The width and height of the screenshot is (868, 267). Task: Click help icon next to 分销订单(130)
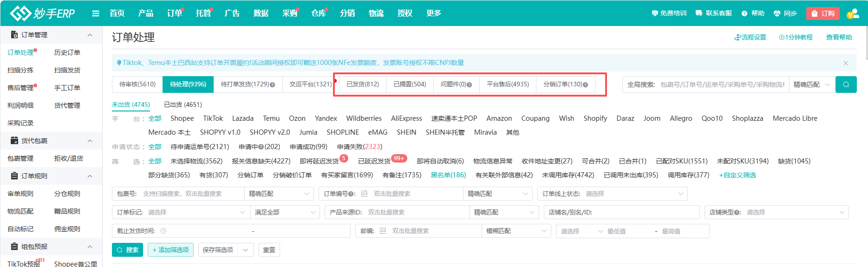[586, 85]
